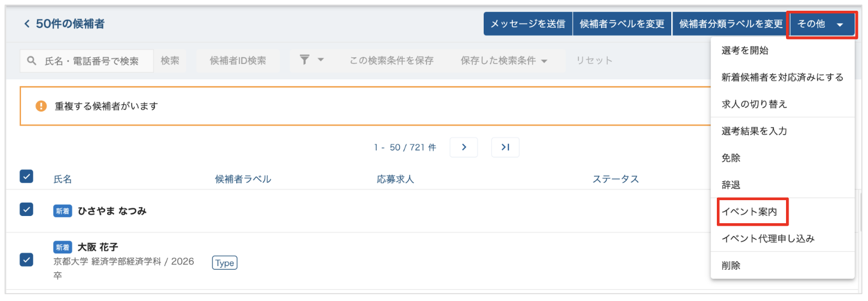Click the back chevron beside 50件の候補者
This screenshot has height=301, width=868.
tap(27, 24)
